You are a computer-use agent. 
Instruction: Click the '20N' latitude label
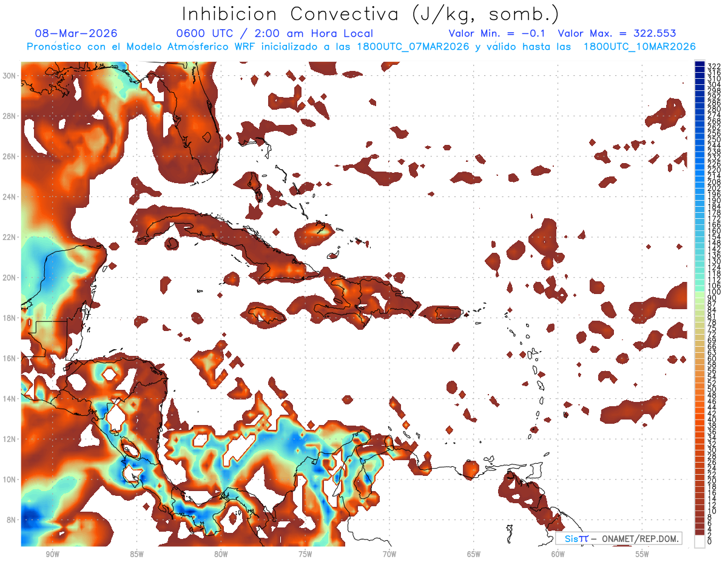tap(10, 277)
